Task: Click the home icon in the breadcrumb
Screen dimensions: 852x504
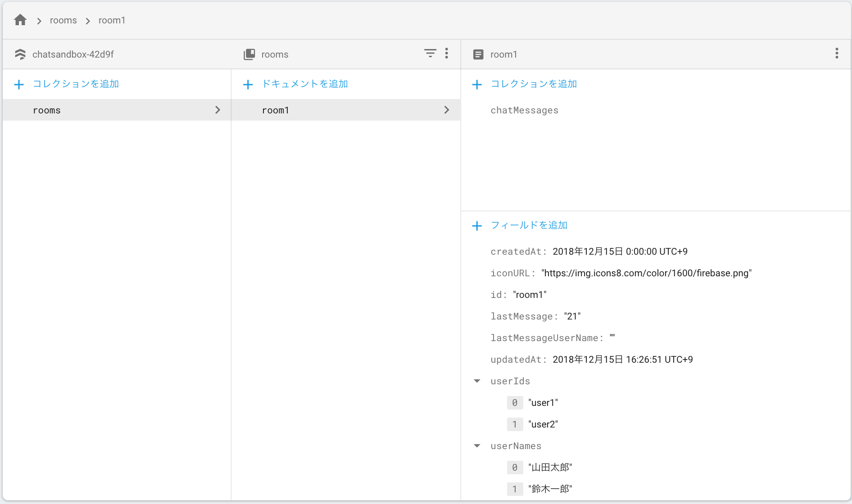Action: click(20, 20)
